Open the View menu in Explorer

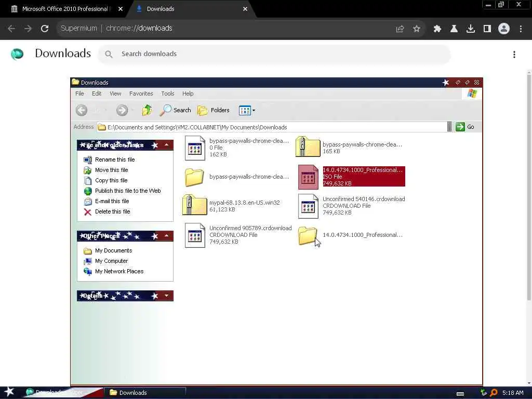tap(115, 94)
